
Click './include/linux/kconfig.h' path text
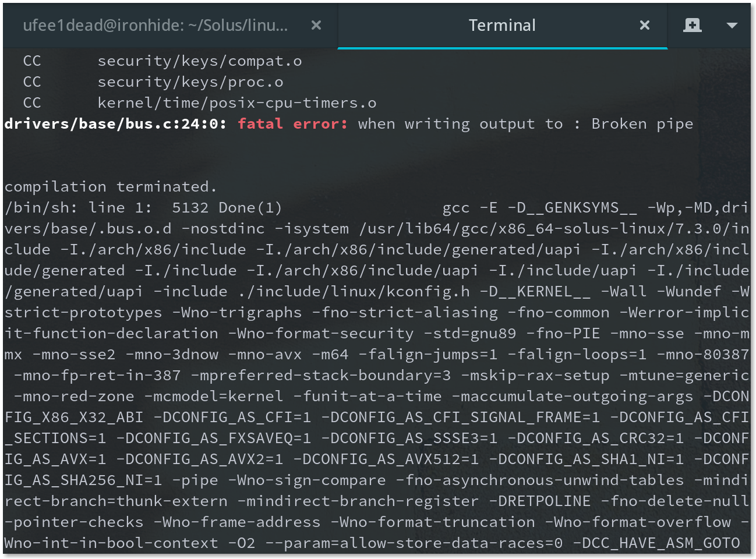tap(354, 292)
